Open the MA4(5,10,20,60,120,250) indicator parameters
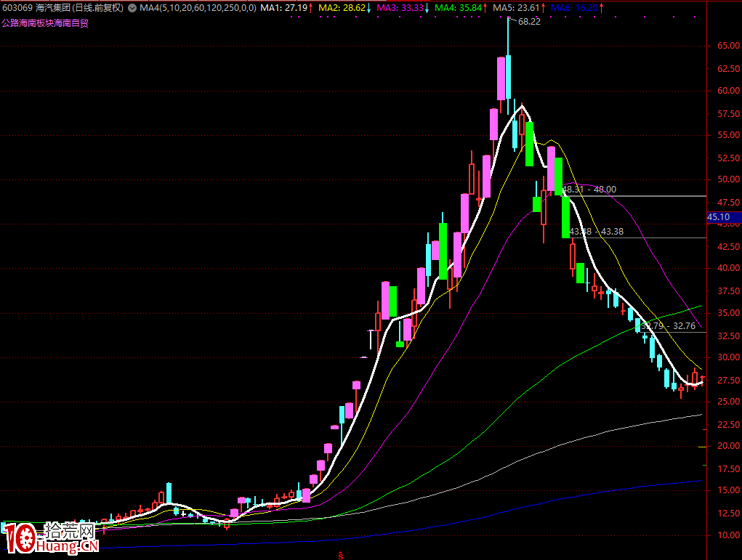 198,9
